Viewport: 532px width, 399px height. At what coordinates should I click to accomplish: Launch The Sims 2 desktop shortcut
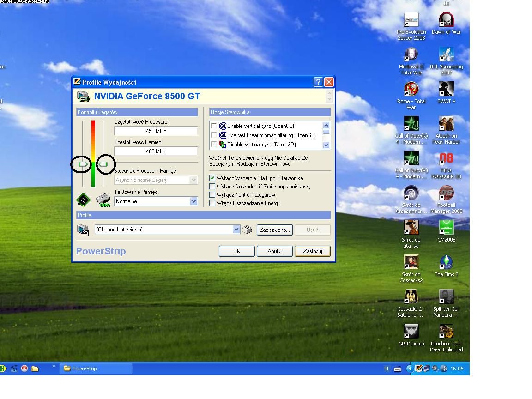tap(446, 263)
